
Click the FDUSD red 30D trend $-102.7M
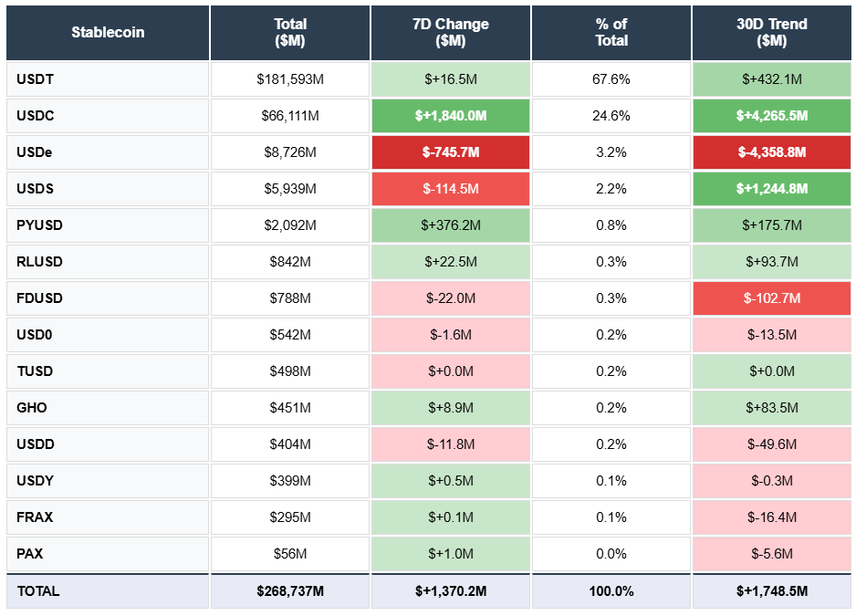pos(771,298)
